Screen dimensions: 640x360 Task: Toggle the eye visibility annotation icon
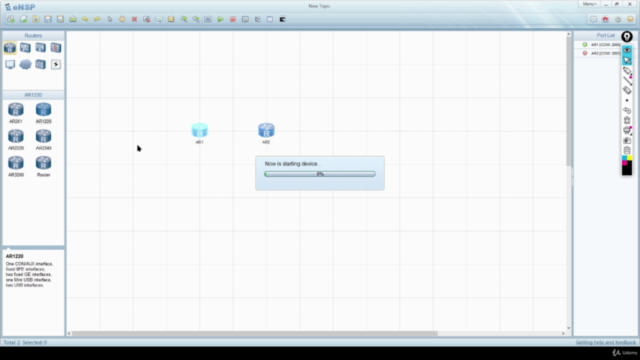pos(627,50)
